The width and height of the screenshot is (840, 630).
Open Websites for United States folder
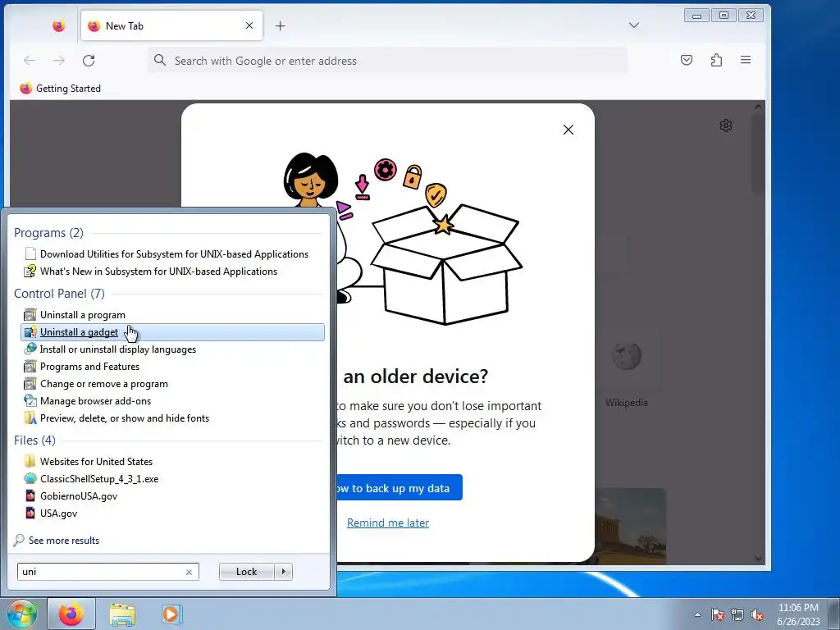(173, 461)
